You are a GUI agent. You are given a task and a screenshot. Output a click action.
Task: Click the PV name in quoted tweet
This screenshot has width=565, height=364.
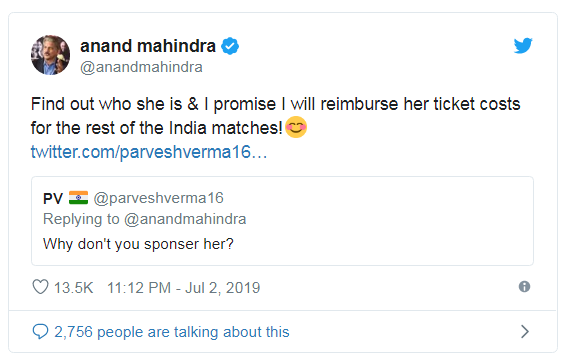coord(53,198)
